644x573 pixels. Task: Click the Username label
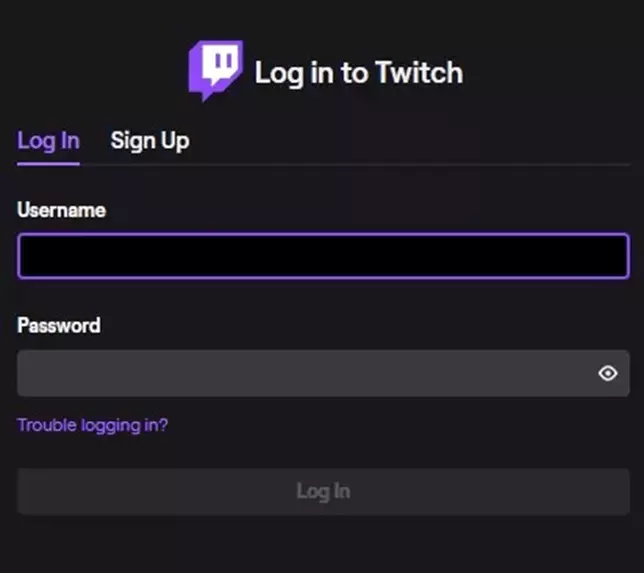pyautogui.click(x=61, y=210)
